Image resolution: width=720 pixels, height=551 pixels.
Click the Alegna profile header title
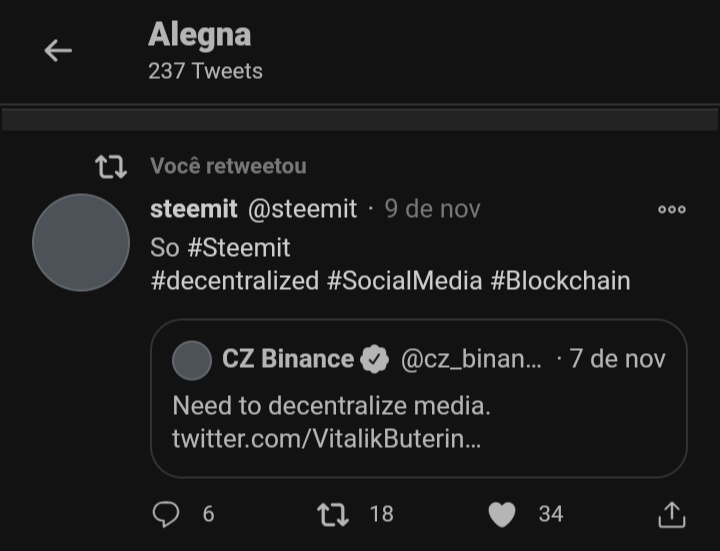(200, 35)
